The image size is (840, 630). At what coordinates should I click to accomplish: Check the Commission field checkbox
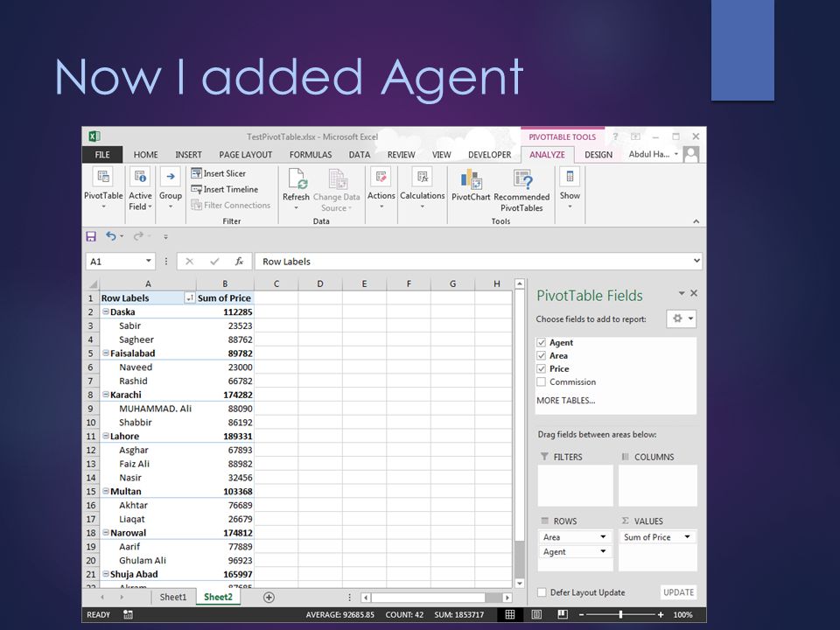(x=542, y=382)
